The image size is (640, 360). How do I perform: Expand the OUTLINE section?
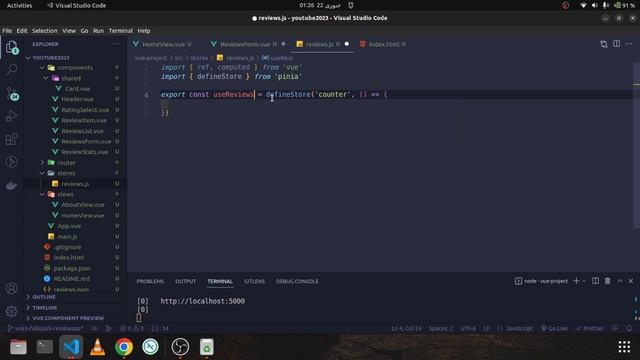tap(44, 297)
